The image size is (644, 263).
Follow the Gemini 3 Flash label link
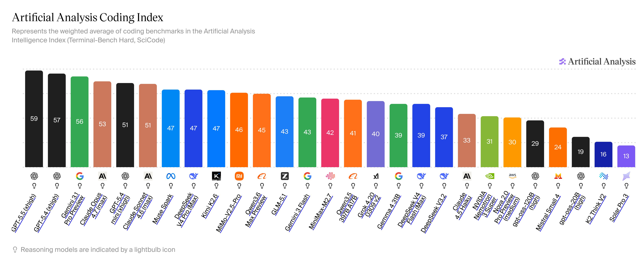[x=297, y=212]
